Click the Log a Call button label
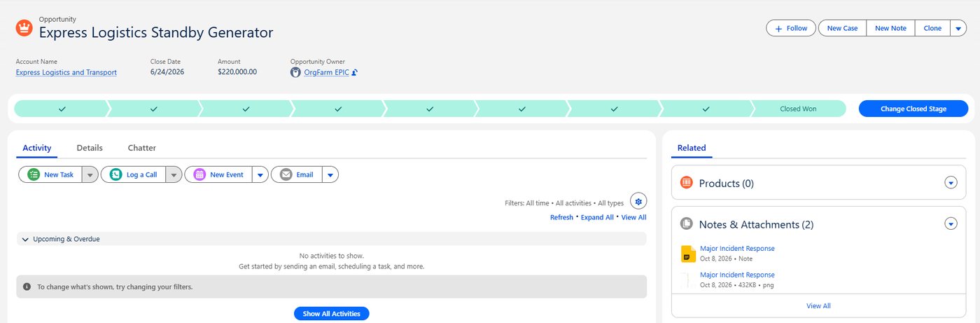Viewport: 980px width, 323px height. pos(141,174)
